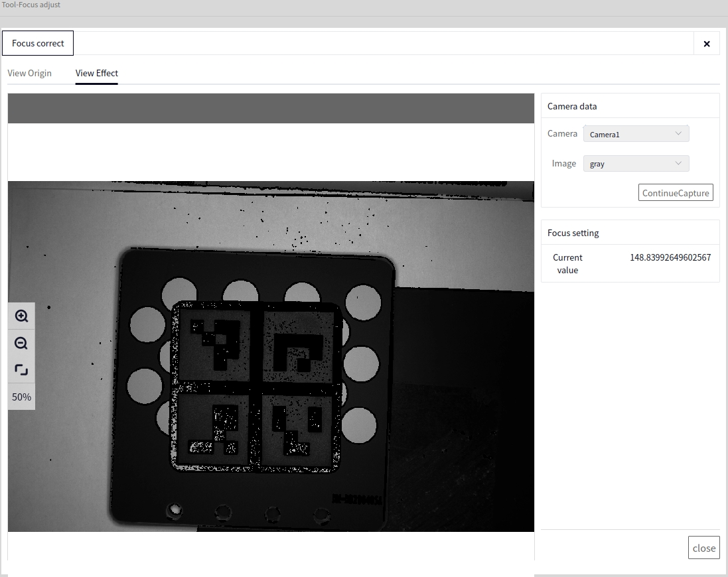Click the captured calibration board image

(x=271, y=356)
